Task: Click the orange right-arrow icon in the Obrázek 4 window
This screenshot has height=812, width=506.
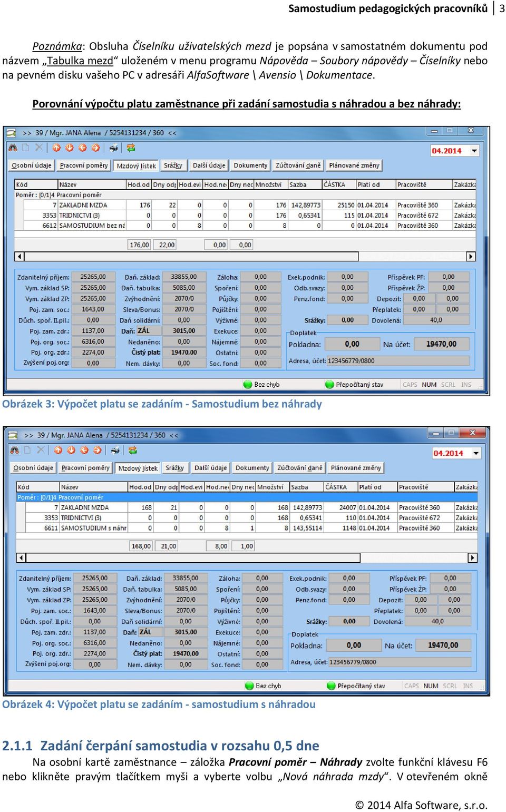Action: [97, 450]
